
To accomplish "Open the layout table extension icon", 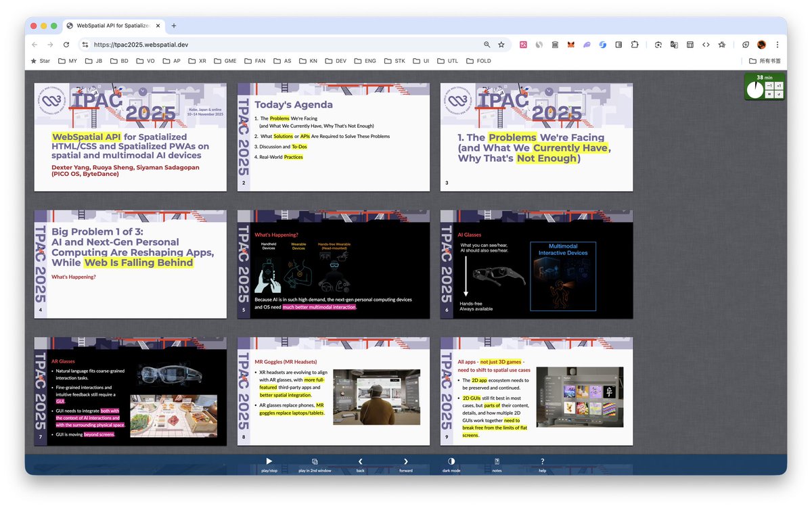I will [690, 45].
